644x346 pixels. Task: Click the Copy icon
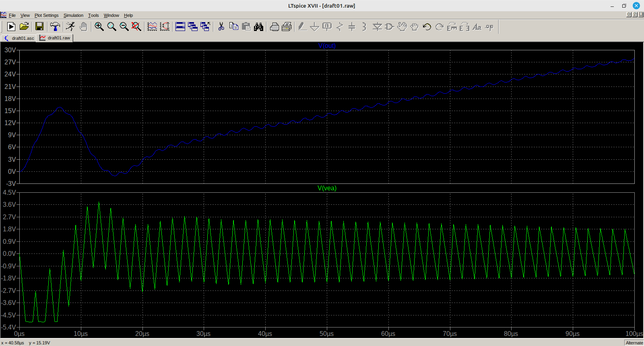[233, 27]
